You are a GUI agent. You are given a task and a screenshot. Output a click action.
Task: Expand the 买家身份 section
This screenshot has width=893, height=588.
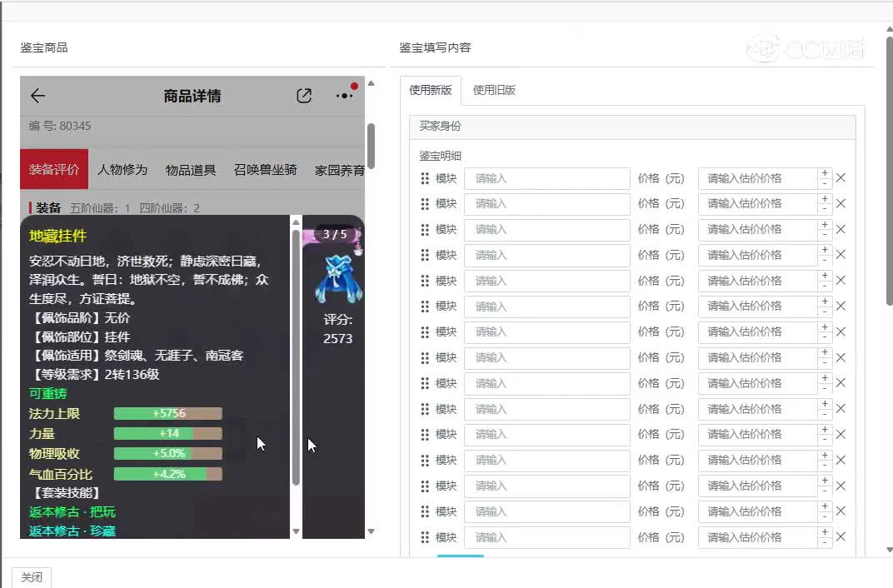(x=632, y=127)
